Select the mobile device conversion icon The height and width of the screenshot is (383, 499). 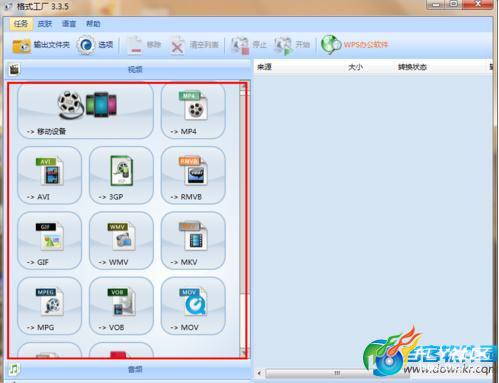(x=85, y=111)
